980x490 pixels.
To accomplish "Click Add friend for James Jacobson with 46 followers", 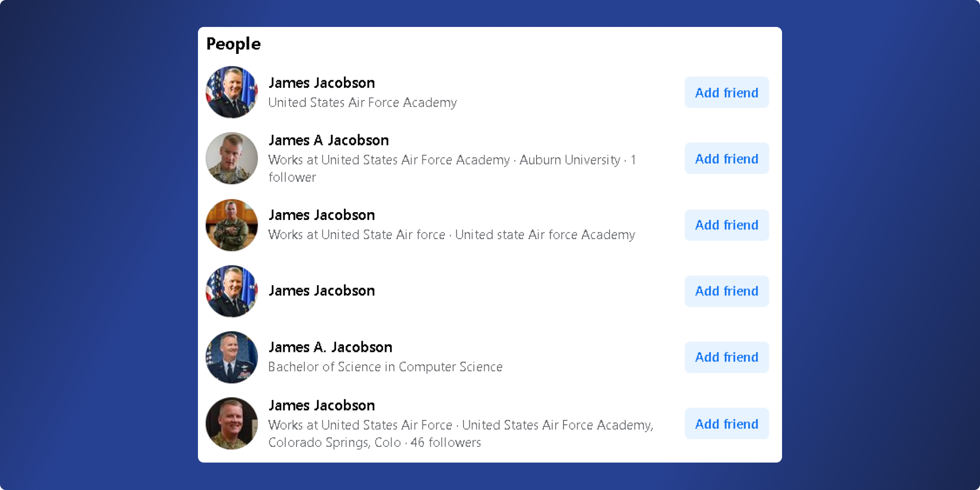I will [726, 423].
